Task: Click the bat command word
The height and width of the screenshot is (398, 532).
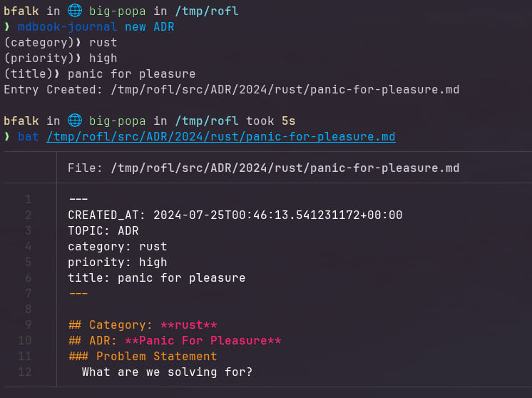Action: coord(29,137)
